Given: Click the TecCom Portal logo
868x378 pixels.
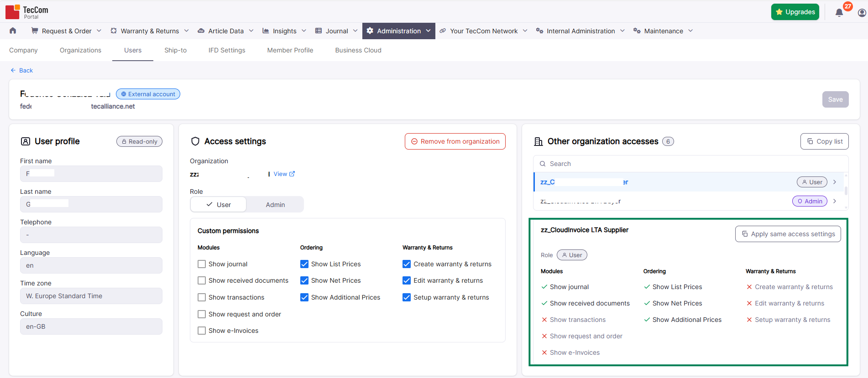Looking at the screenshot, I should point(27,12).
